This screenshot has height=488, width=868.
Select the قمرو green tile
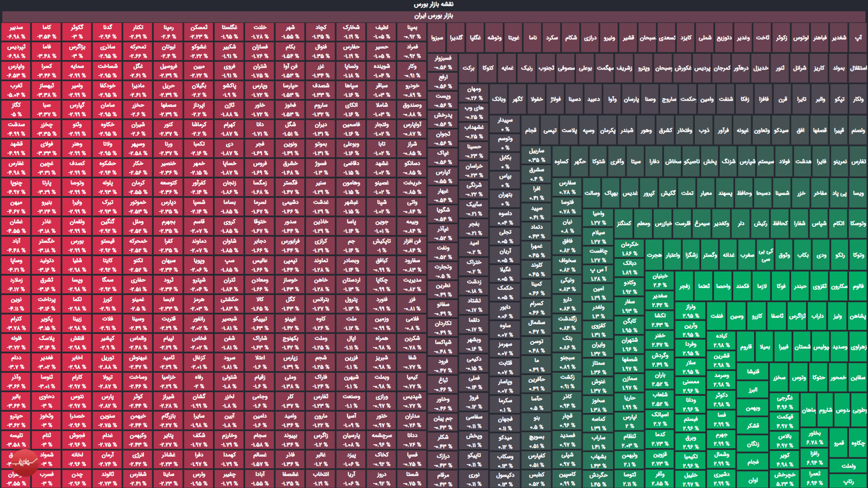point(839,443)
